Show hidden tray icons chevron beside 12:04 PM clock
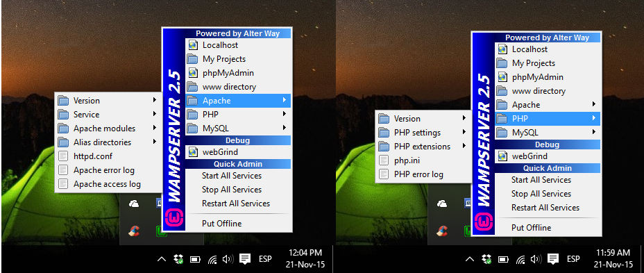644x273 pixels. (x=162, y=259)
